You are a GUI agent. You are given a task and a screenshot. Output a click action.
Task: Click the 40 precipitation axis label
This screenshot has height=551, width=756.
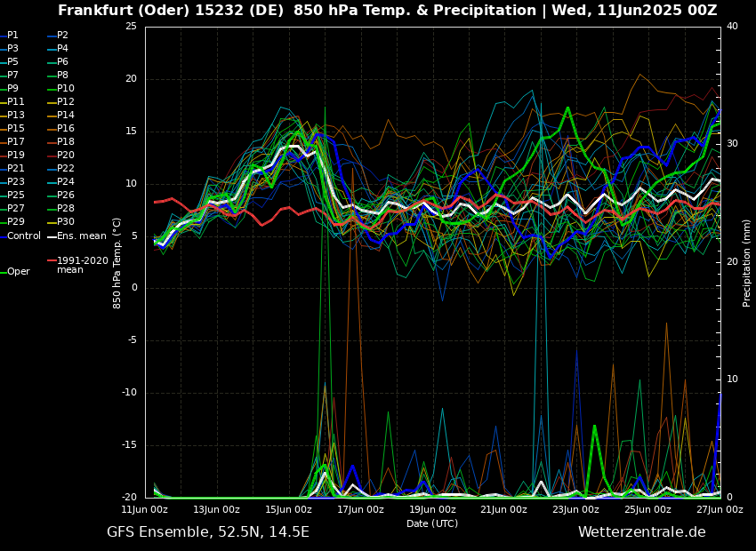click(x=732, y=27)
